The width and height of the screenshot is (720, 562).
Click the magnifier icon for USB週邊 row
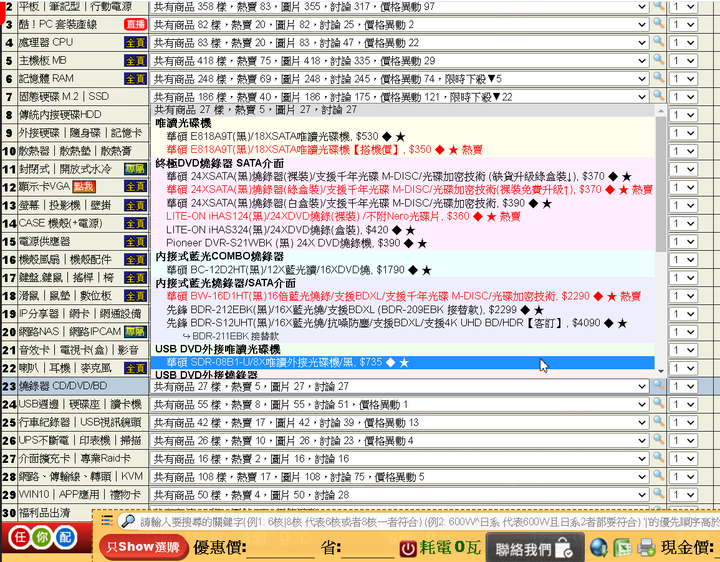[x=658, y=403]
